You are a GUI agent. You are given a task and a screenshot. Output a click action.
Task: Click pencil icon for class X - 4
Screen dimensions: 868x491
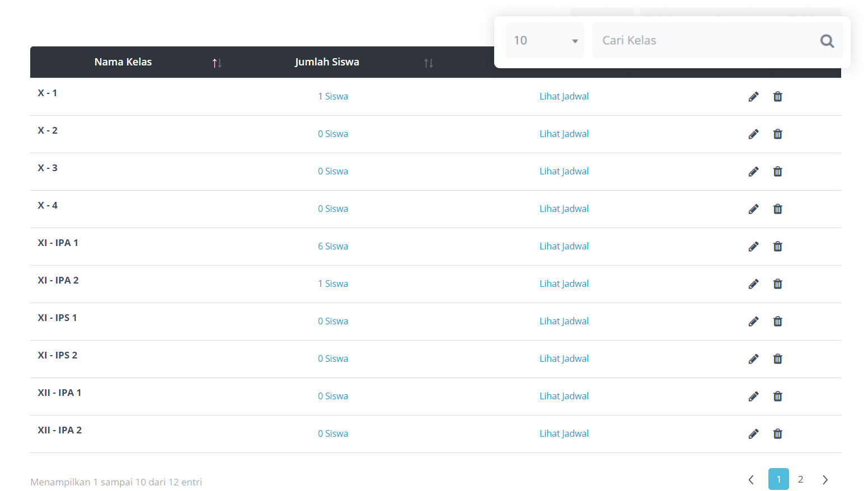[x=753, y=209]
